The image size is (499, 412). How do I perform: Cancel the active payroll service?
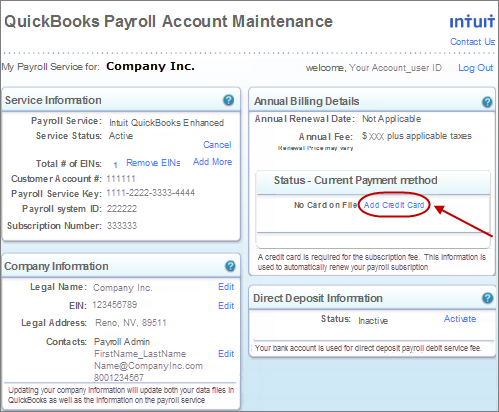coord(217,145)
